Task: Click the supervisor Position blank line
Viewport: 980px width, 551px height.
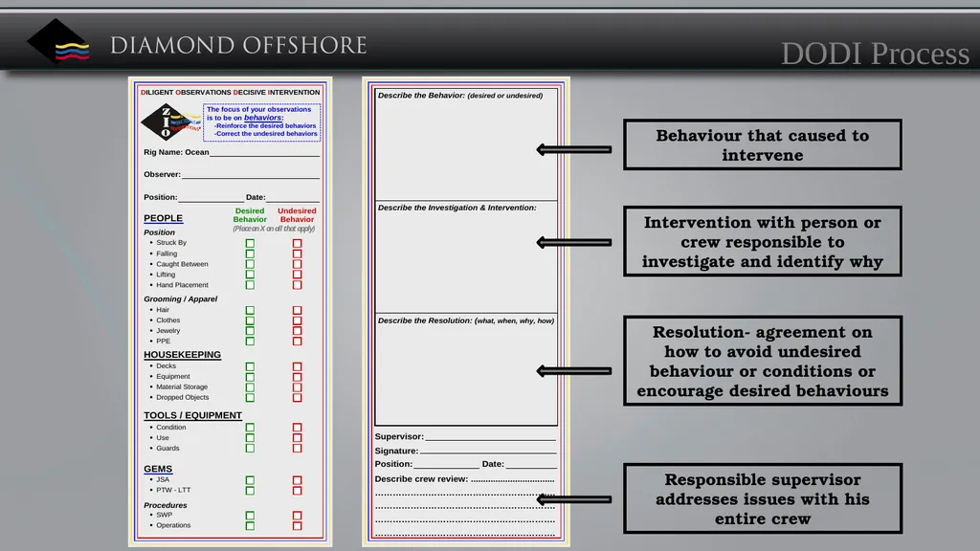Action: coord(446,466)
